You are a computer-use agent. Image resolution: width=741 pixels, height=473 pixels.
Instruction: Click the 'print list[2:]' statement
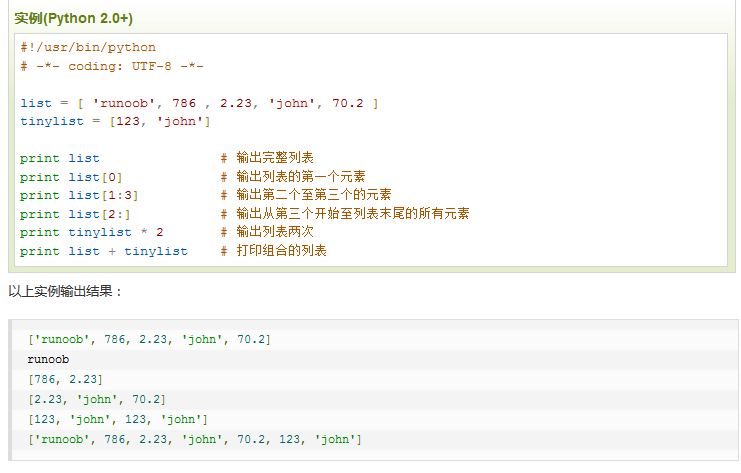click(x=75, y=214)
